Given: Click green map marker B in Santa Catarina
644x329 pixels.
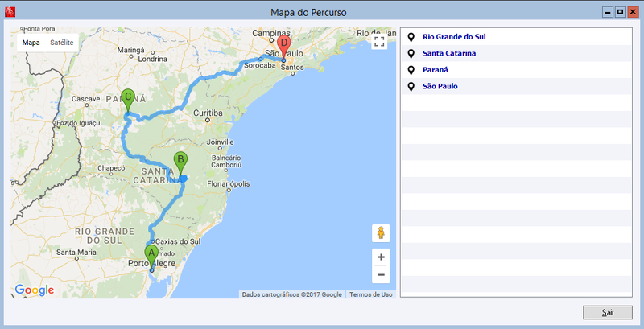Looking at the screenshot, I should 180,162.
